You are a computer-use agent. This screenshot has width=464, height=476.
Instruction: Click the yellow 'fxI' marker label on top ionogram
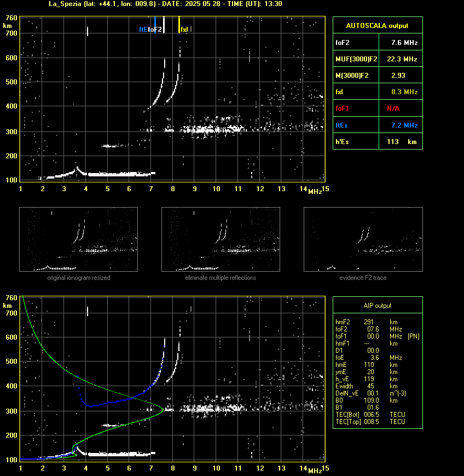coord(184,30)
